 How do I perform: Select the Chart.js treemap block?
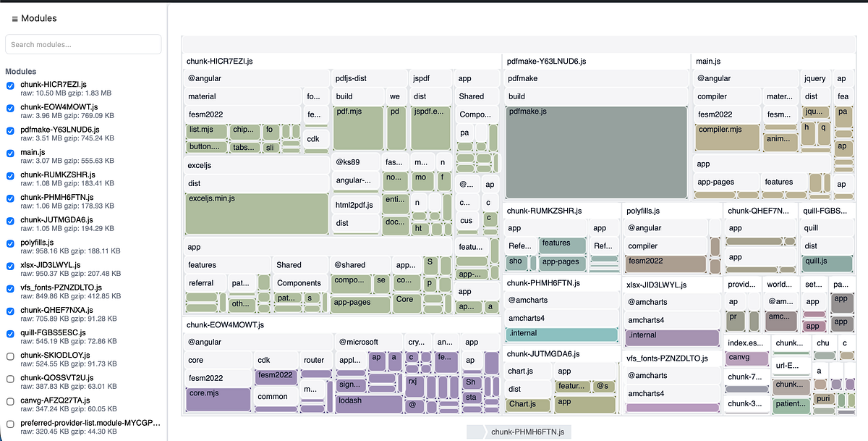(x=528, y=404)
